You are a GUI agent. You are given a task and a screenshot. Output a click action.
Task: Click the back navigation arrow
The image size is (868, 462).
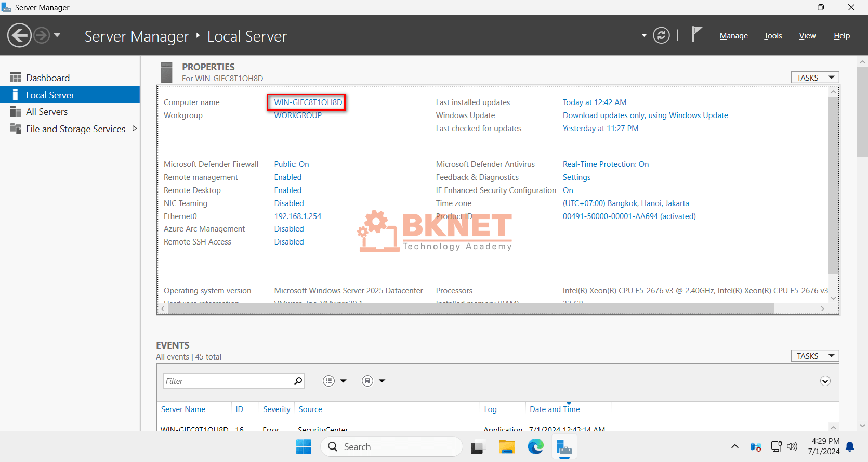click(x=19, y=35)
